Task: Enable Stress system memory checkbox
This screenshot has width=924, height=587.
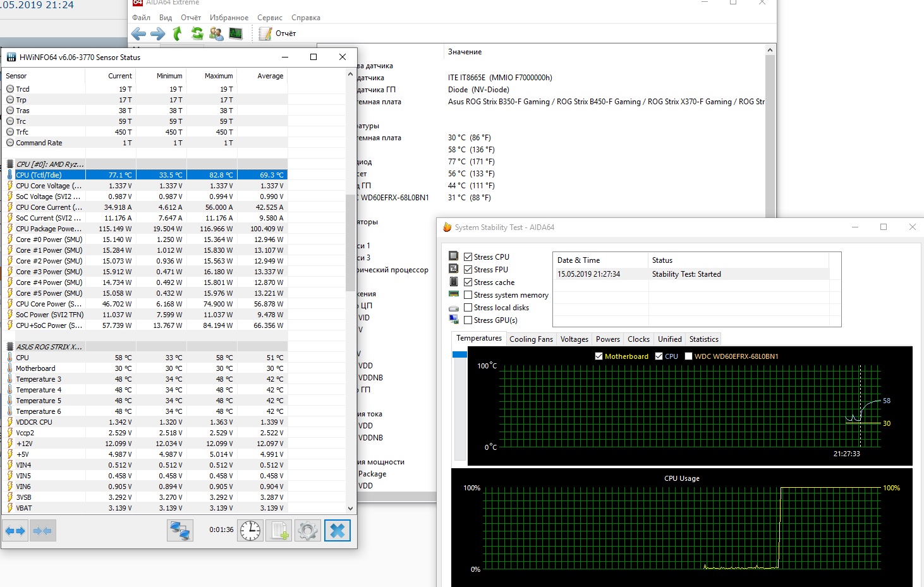Action: click(468, 295)
